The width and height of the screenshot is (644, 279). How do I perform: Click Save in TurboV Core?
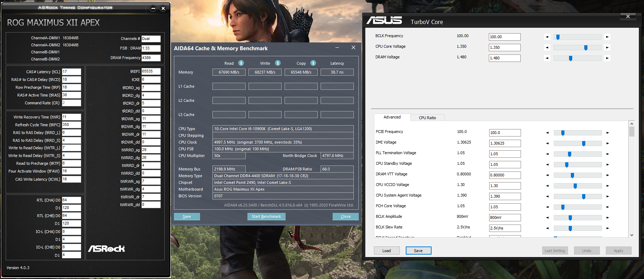coord(418,251)
